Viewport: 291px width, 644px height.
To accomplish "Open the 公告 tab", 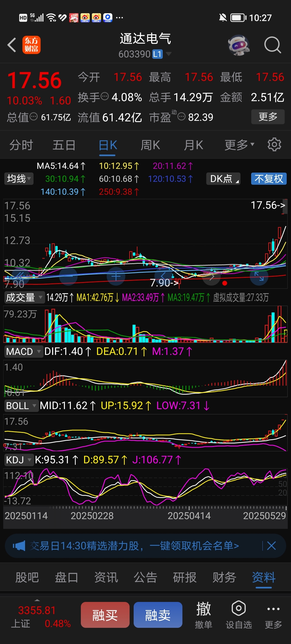I will point(145,577).
